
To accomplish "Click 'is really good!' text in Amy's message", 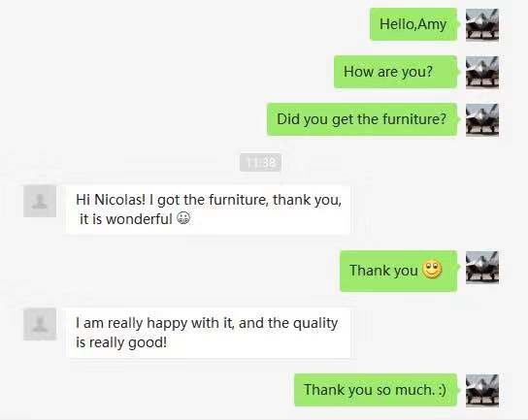I will click(x=121, y=342).
